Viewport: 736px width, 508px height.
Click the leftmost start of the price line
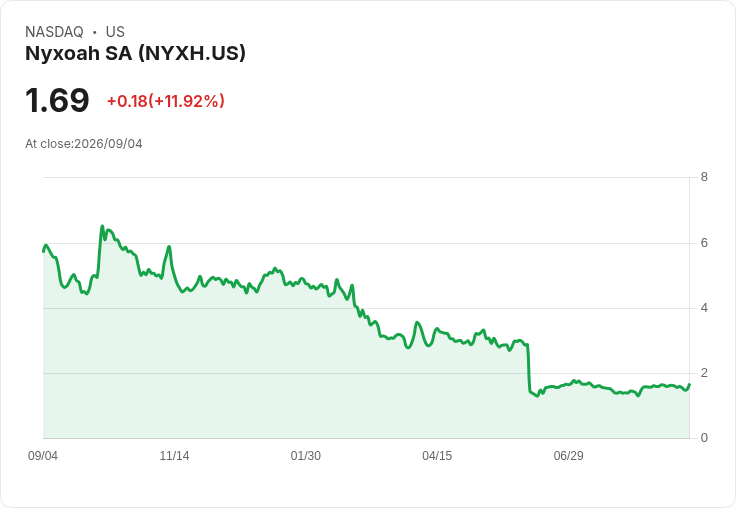pyautogui.click(x=44, y=251)
